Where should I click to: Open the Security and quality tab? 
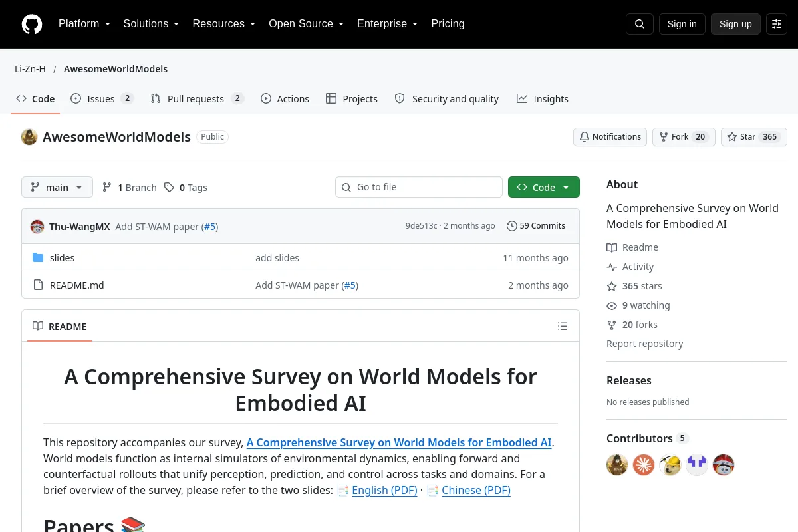coord(446,99)
